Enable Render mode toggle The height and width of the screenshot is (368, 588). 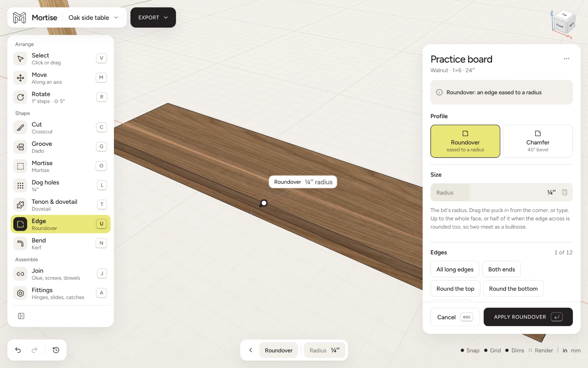coord(541,350)
